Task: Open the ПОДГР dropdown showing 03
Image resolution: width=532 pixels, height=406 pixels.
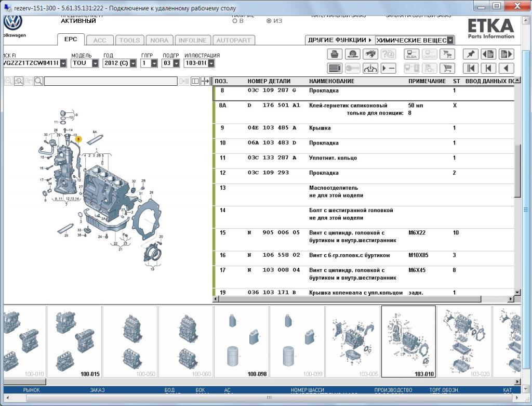Action: click(176, 63)
